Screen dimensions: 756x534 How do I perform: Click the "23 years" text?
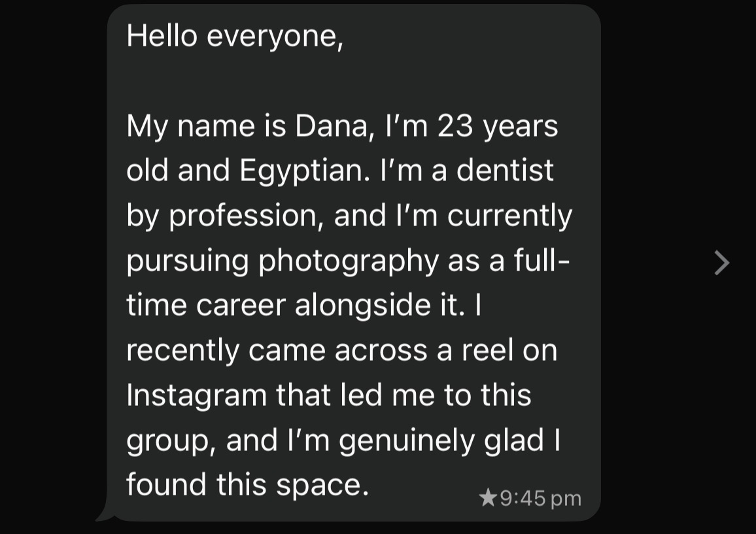click(498, 127)
